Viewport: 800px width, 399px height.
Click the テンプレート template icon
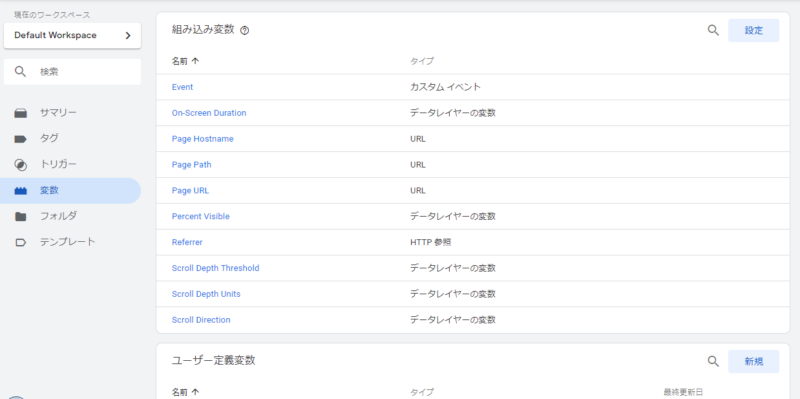pyautogui.click(x=20, y=242)
